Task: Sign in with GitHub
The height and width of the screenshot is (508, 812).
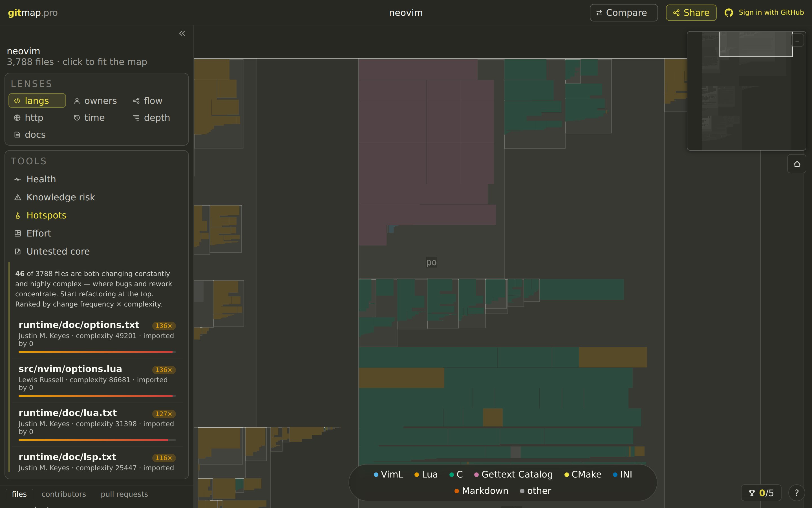Action: coord(764,12)
